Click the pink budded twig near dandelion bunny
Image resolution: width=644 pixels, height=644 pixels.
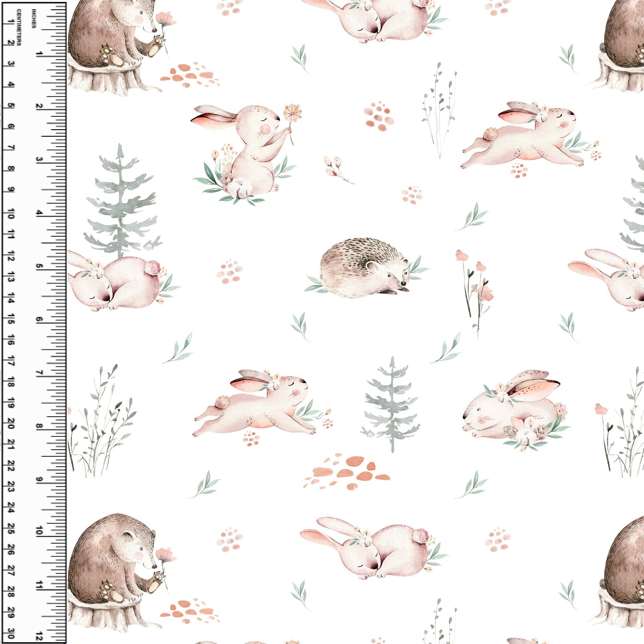pos(338,170)
